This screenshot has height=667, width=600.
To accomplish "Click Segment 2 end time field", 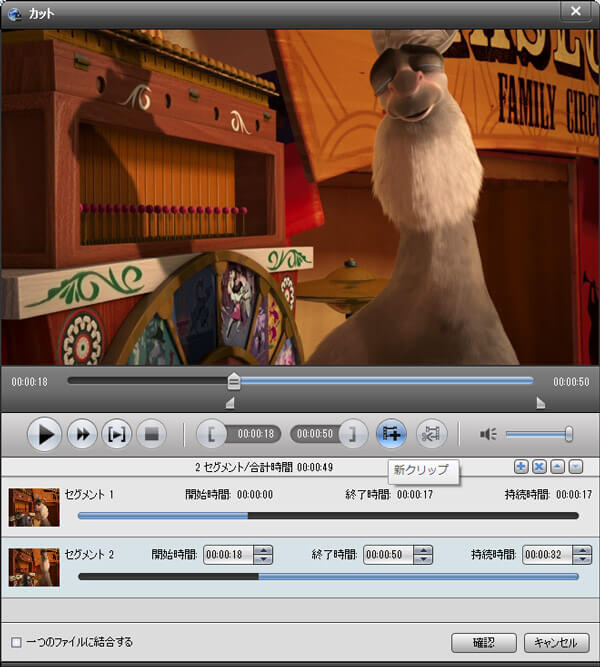I will (388, 555).
